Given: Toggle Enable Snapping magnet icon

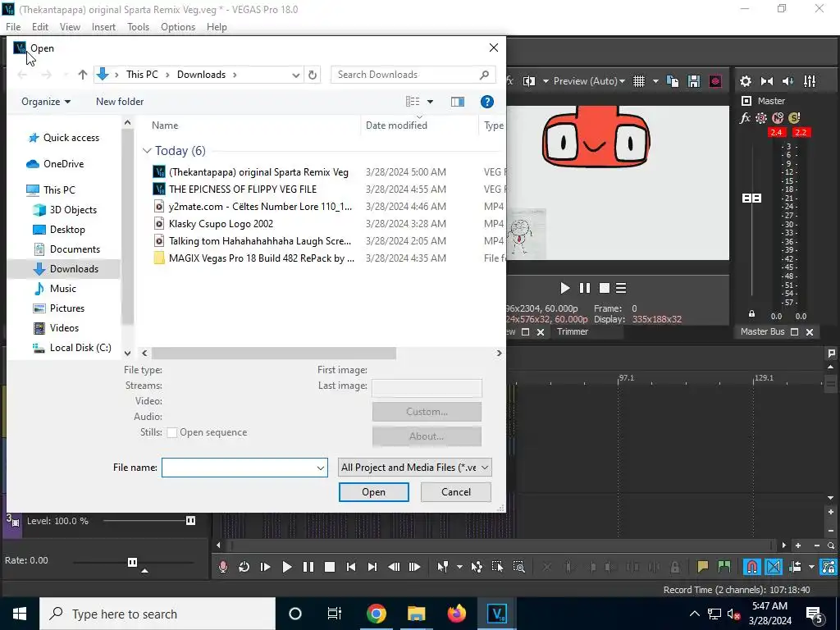Looking at the screenshot, I should coord(752,567).
